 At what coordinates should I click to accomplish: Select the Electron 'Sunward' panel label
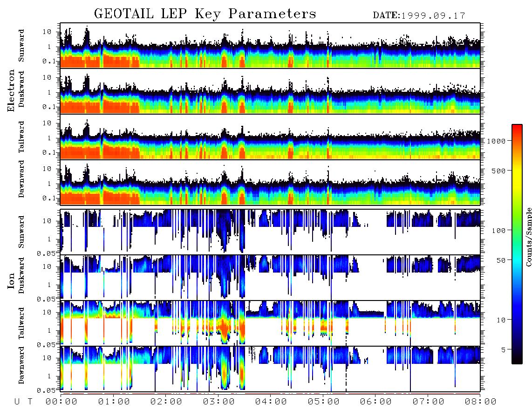[21, 46]
